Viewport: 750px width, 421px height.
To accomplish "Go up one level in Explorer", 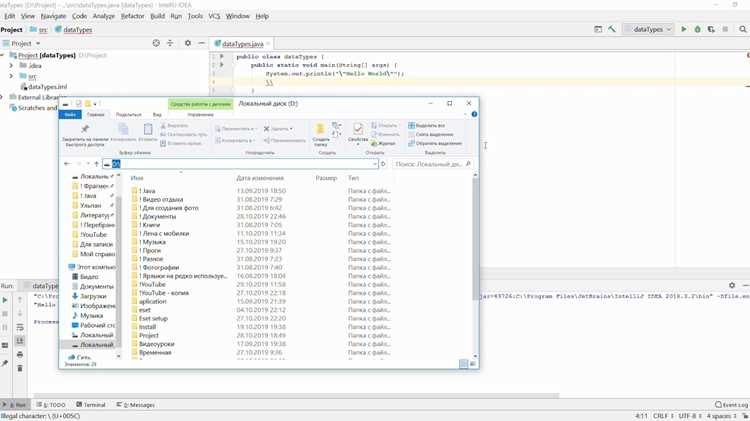I will pyautogui.click(x=97, y=164).
